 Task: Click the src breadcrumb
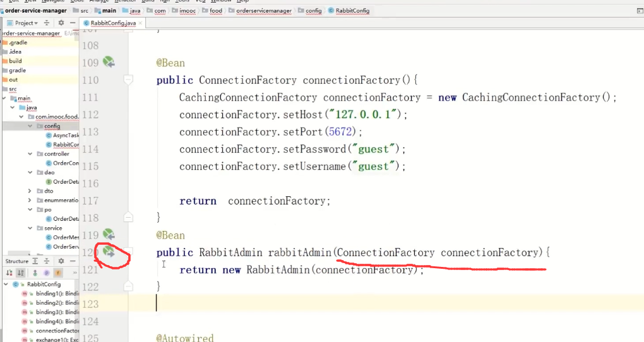point(81,11)
